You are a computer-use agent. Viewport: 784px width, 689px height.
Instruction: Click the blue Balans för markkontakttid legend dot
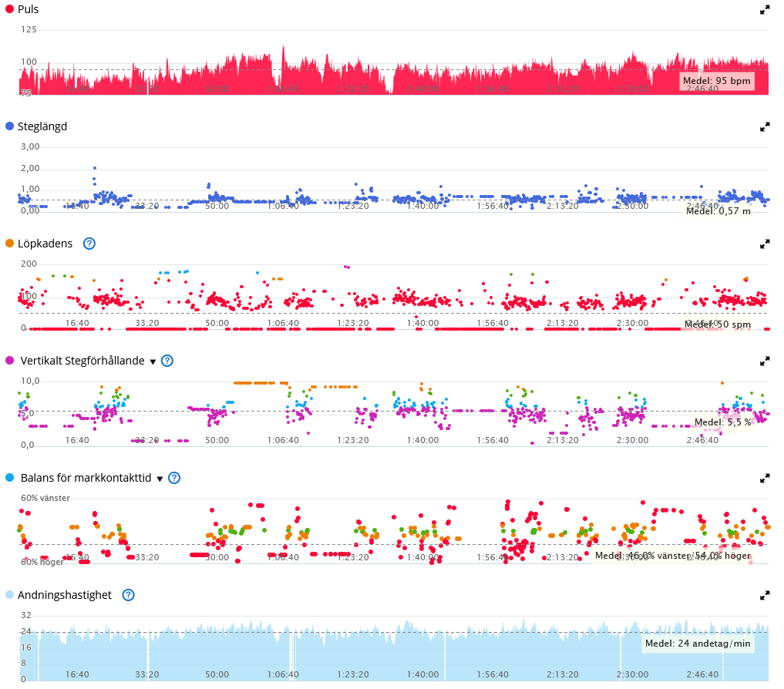coord(9,478)
